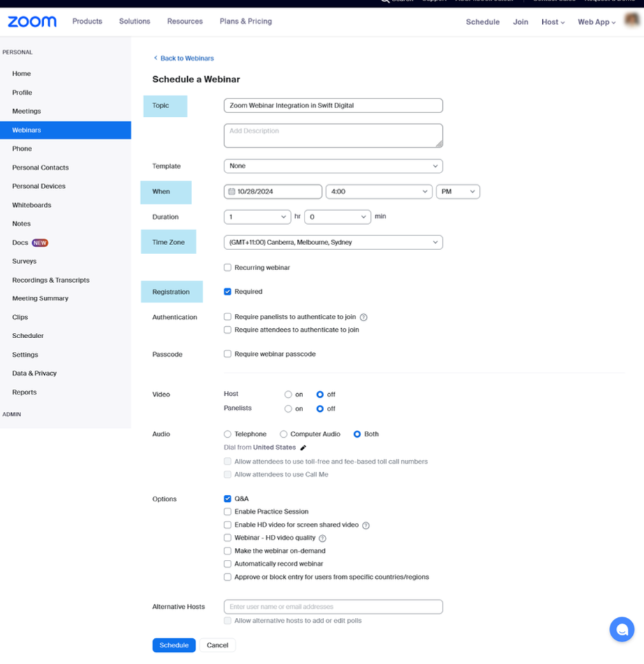Open Scheduler in the sidebar
This screenshot has width=644, height=664.
click(28, 336)
